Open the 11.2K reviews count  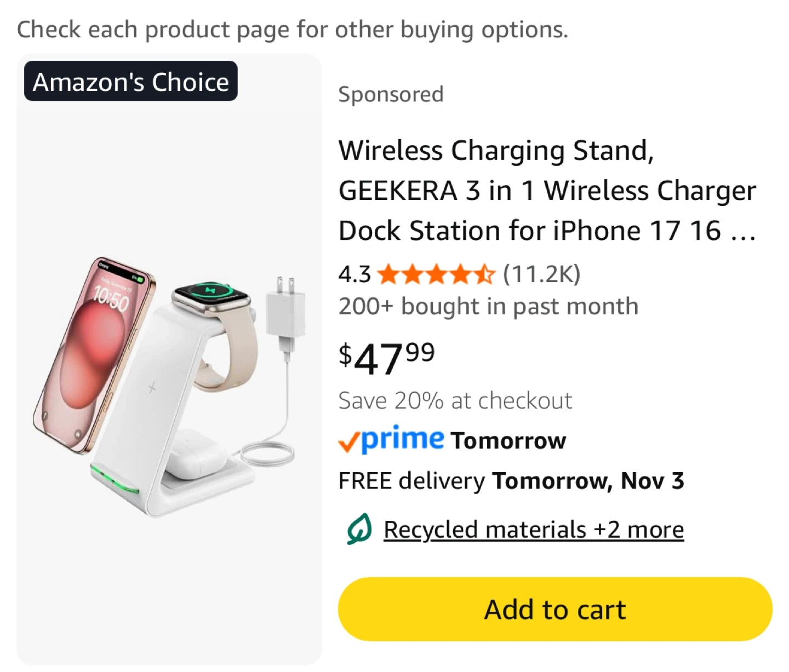[x=541, y=274]
